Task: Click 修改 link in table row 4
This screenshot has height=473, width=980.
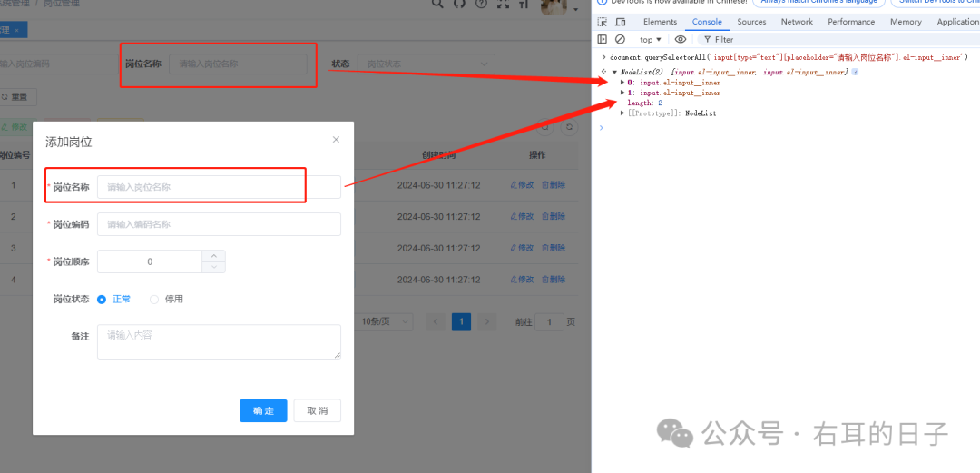Action: [x=522, y=279]
